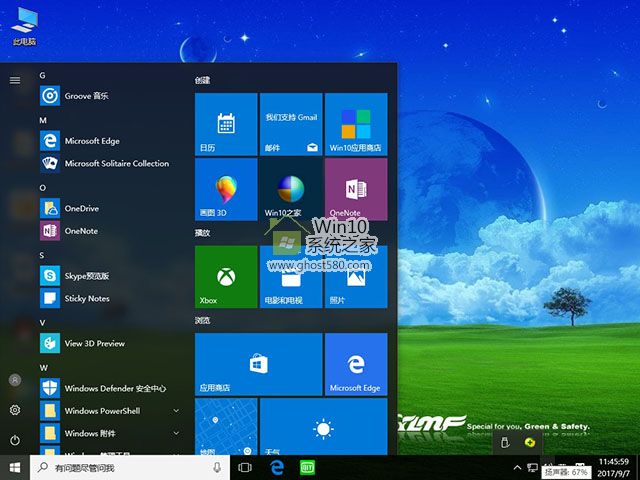Open the 电影和电视 tile
This screenshot has width=640, height=480.
(x=291, y=277)
